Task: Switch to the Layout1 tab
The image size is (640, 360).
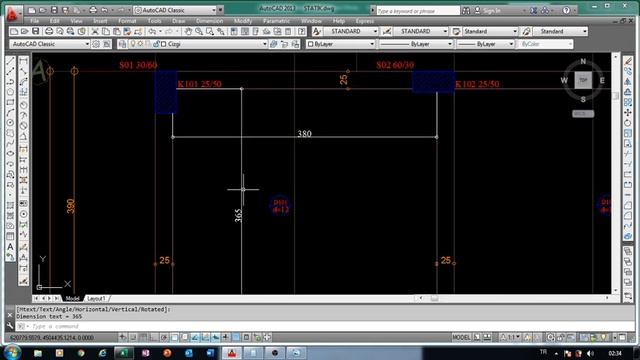Action: tap(96, 299)
